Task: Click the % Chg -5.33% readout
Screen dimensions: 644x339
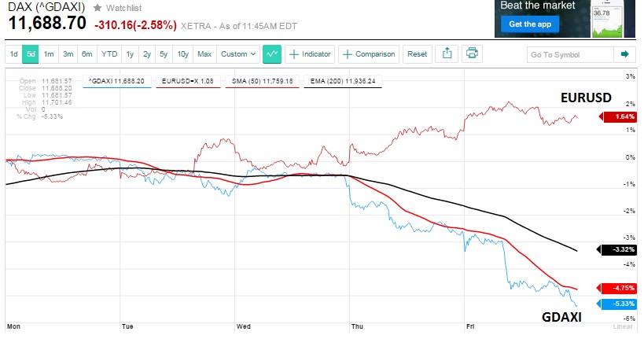Action: 40,116
